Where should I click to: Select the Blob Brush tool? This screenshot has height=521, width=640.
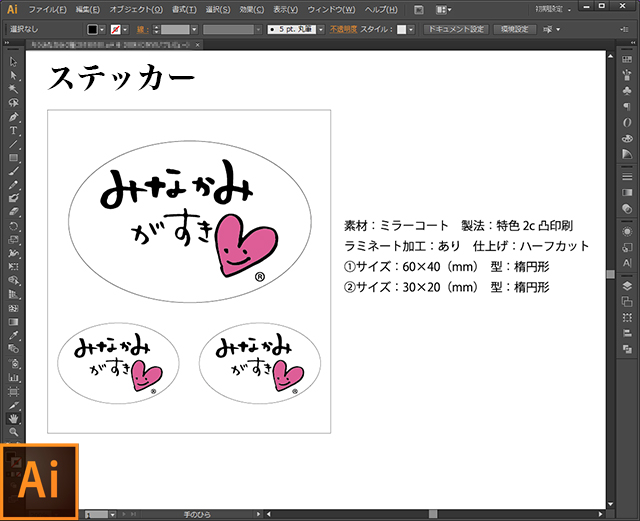point(13,198)
